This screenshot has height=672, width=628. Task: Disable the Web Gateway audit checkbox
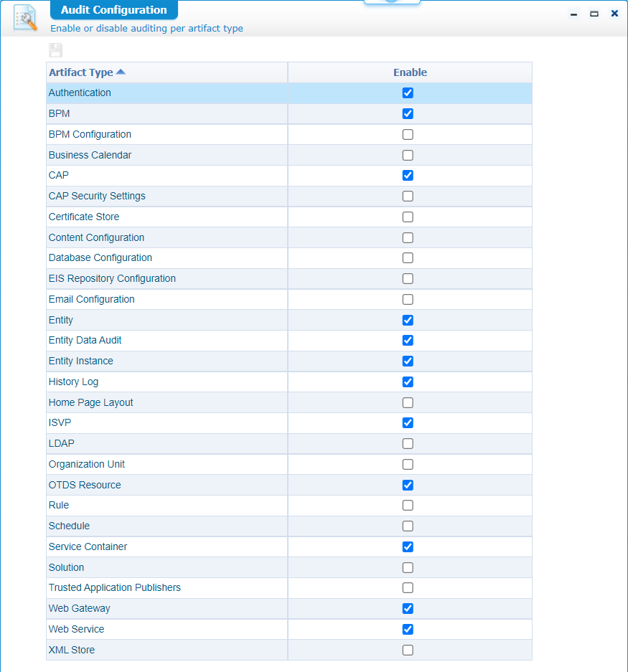408,609
